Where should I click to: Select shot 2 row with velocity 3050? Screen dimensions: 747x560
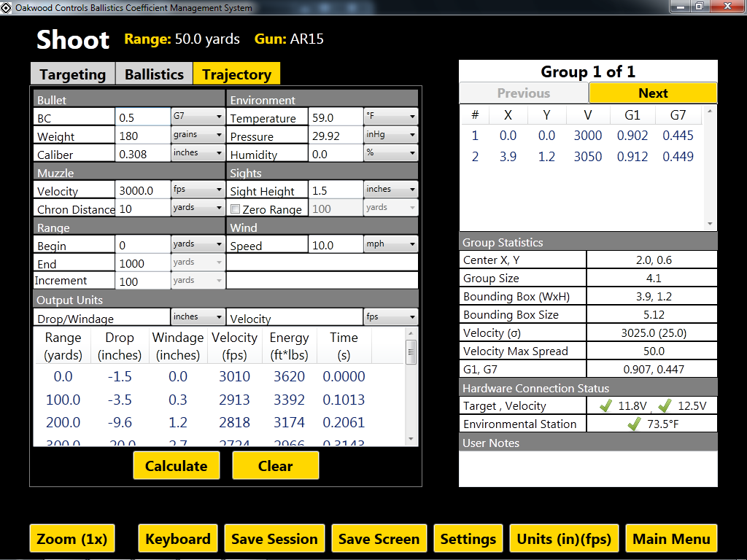[583, 156]
